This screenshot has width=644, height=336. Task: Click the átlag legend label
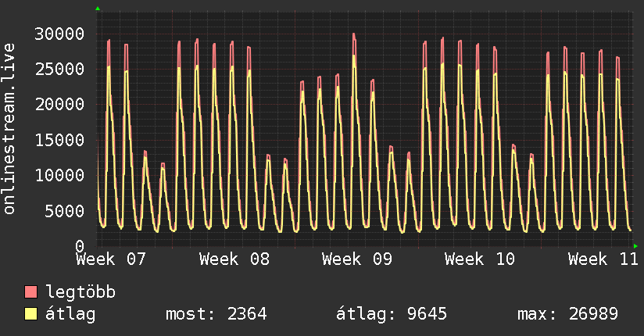click(x=70, y=314)
